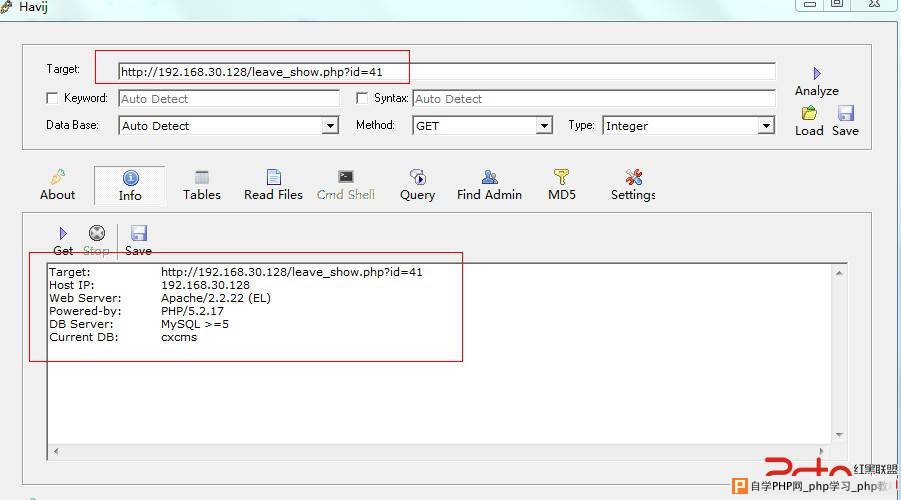Open the Find Admin section

[x=490, y=185]
